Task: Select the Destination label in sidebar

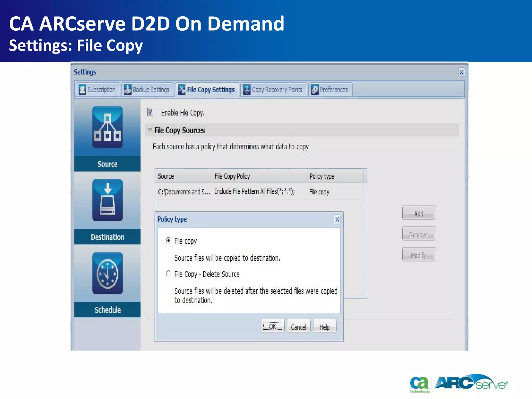Action: tap(107, 237)
